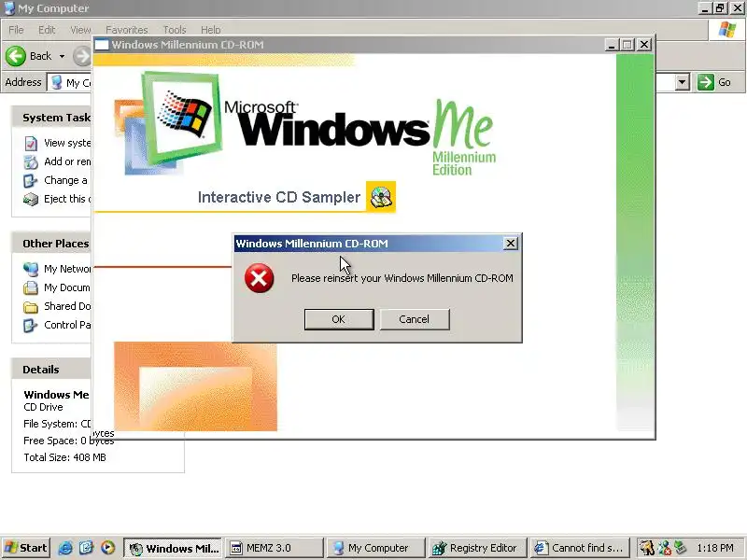
Task: Click the 'Total Size: 408 MB' text
Action: (x=64, y=457)
